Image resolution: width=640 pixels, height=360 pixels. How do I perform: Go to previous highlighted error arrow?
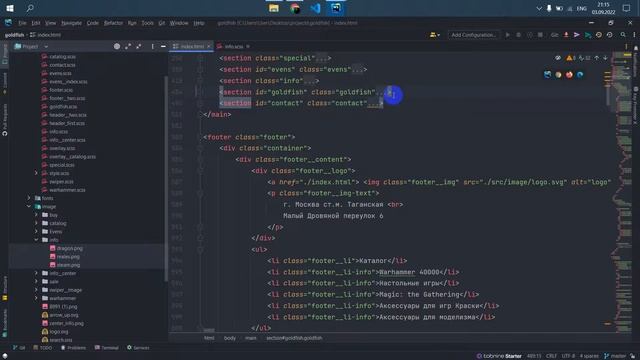click(x=597, y=58)
